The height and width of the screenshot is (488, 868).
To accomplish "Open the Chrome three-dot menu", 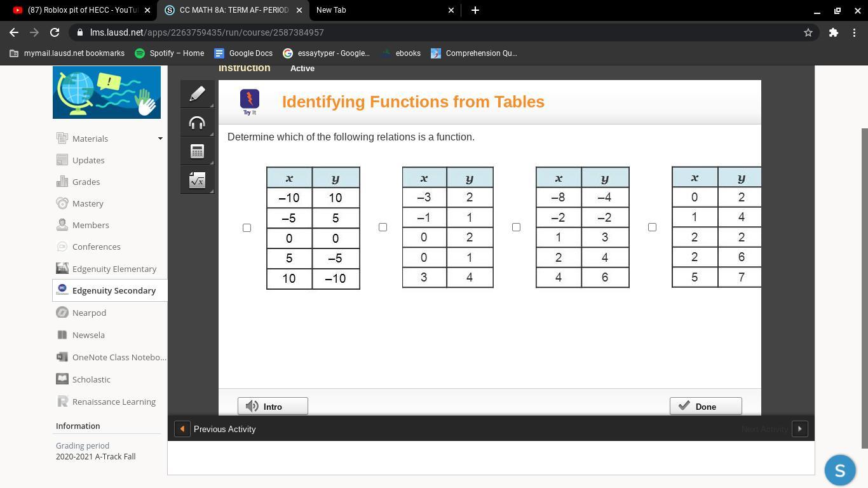I will coord(854,32).
